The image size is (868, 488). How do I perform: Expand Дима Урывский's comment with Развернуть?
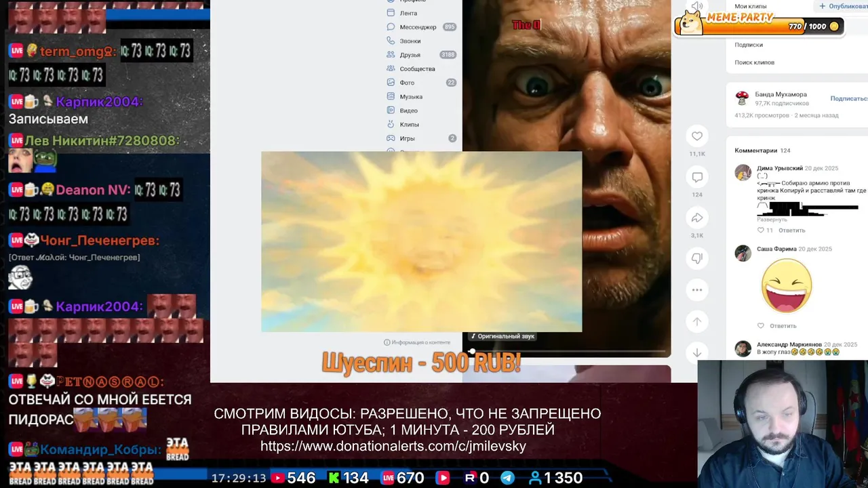click(x=772, y=220)
